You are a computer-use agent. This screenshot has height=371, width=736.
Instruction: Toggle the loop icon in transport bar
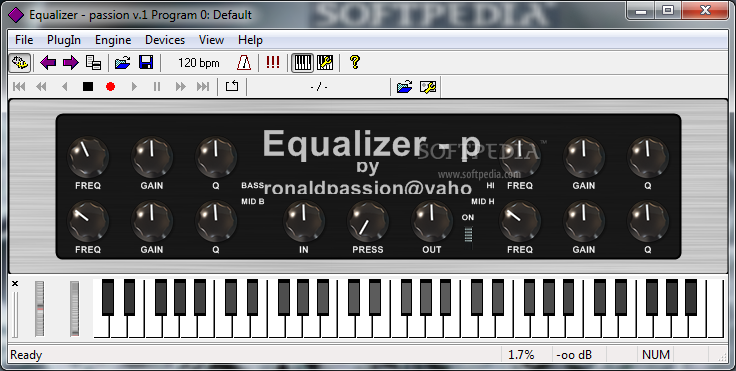click(x=232, y=86)
